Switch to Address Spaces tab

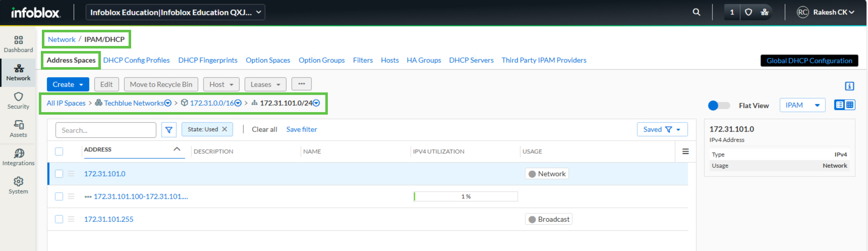pyautogui.click(x=71, y=60)
